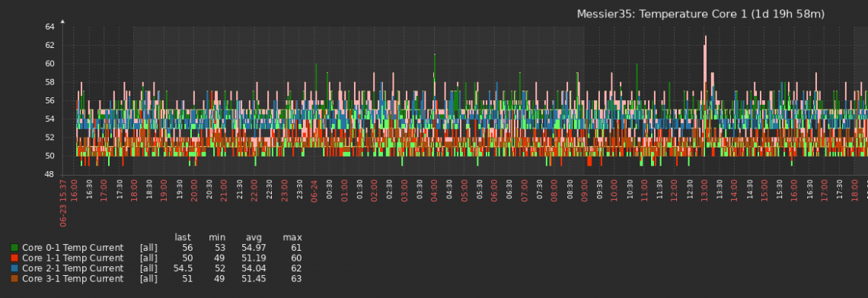Click the last value 54.5 for Core 2-1
The image size is (868, 298).
[x=183, y=268]
